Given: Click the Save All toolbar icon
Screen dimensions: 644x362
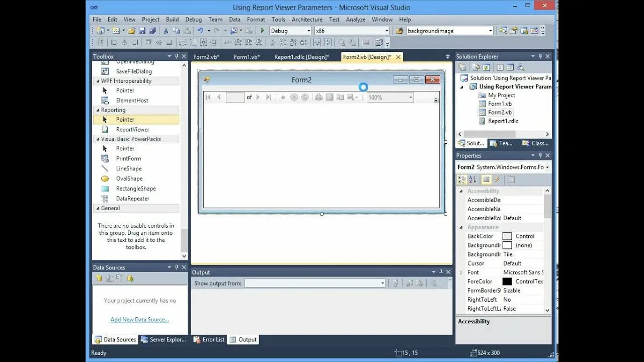Looking at the screenshot, I should [152, 31].
